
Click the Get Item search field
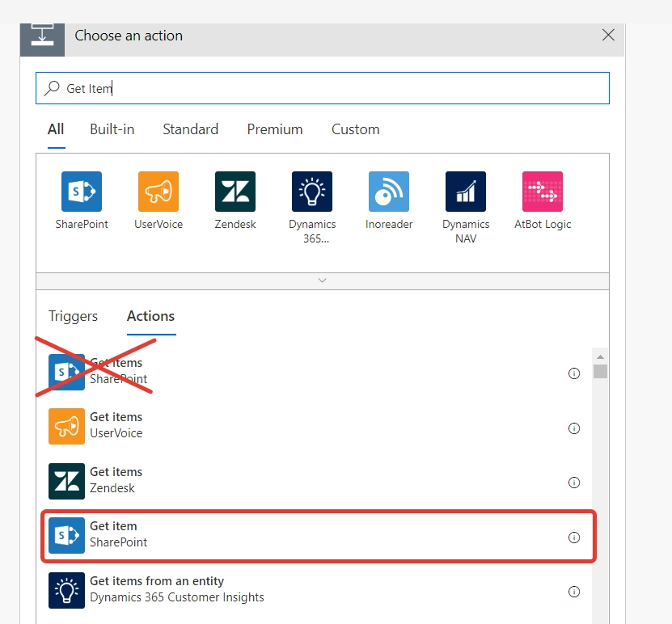(x=323, y=88)
